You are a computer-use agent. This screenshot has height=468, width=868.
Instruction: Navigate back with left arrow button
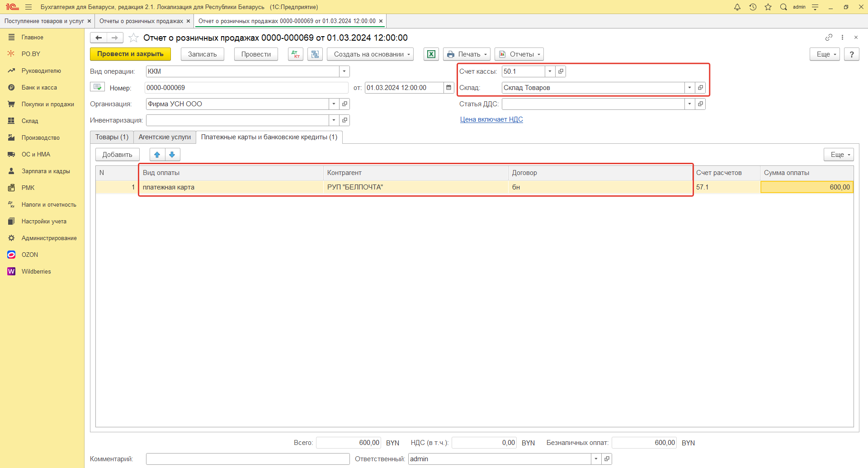click(99, 38)
